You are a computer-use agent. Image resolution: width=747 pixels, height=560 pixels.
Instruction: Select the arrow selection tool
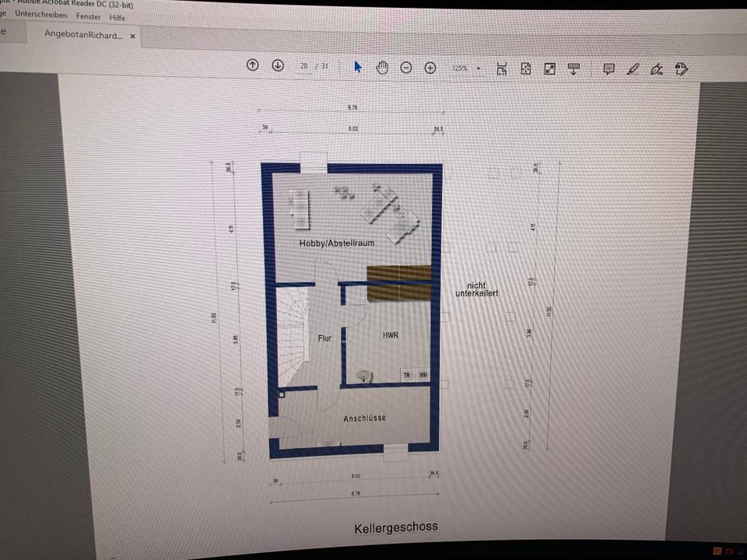coord(358,67)
